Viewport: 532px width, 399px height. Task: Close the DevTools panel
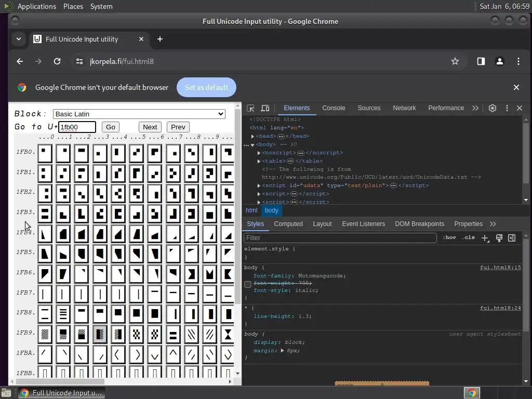520,108
